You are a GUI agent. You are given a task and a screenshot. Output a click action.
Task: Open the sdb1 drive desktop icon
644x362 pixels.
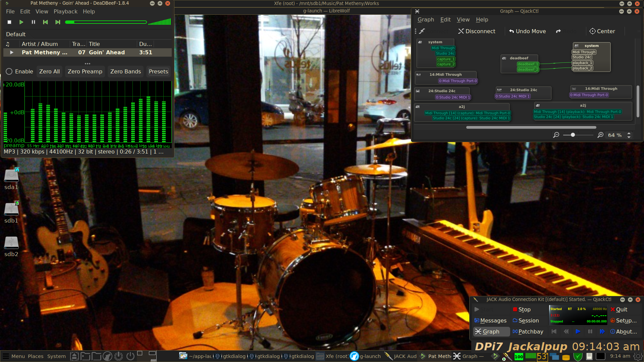click(x=11, y=210)
